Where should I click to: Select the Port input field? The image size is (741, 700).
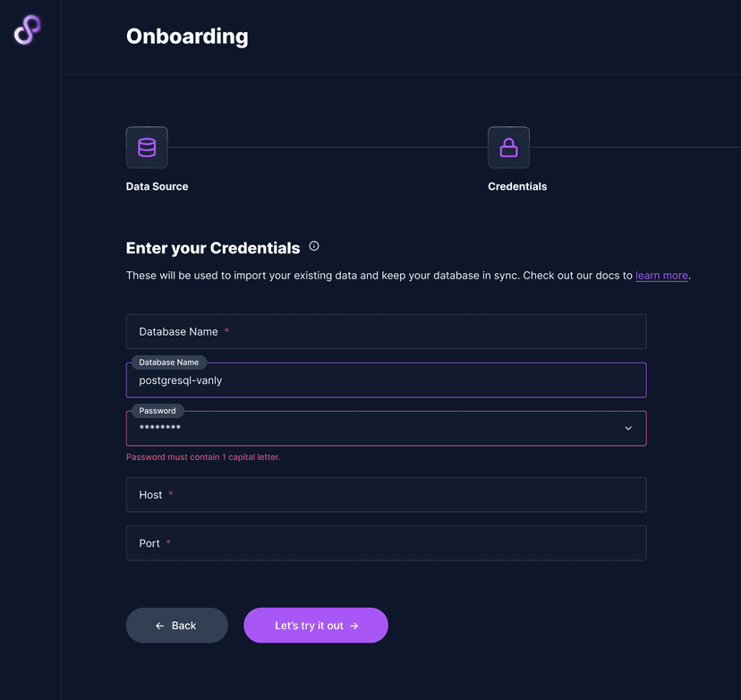tap(386, 543)
